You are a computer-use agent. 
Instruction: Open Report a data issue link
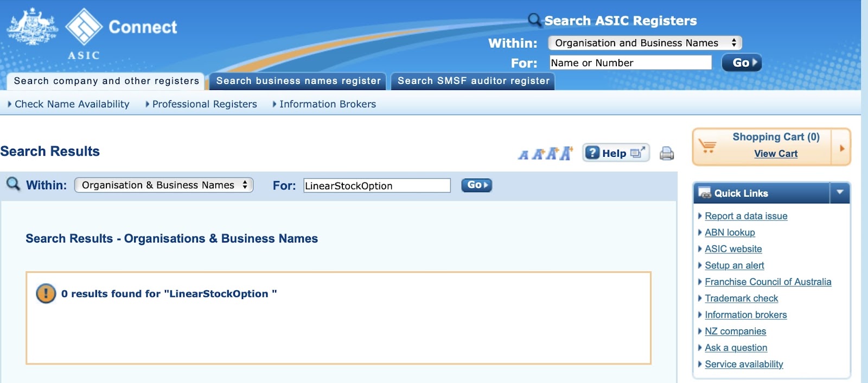point(746,216)
